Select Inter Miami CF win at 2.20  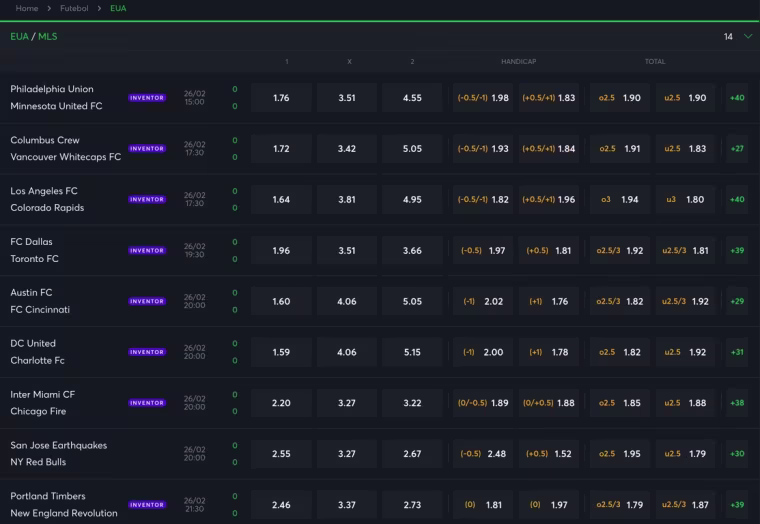[281, 403]
